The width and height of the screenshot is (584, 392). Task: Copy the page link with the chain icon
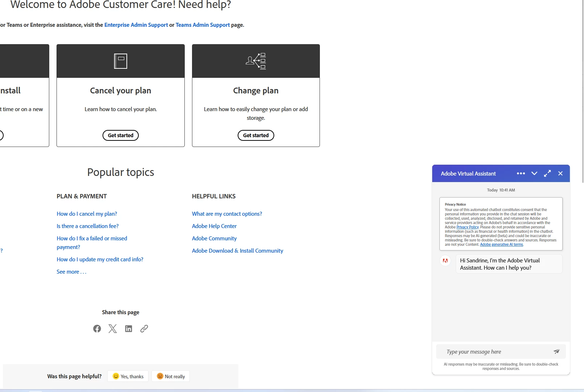click(144, 329)
